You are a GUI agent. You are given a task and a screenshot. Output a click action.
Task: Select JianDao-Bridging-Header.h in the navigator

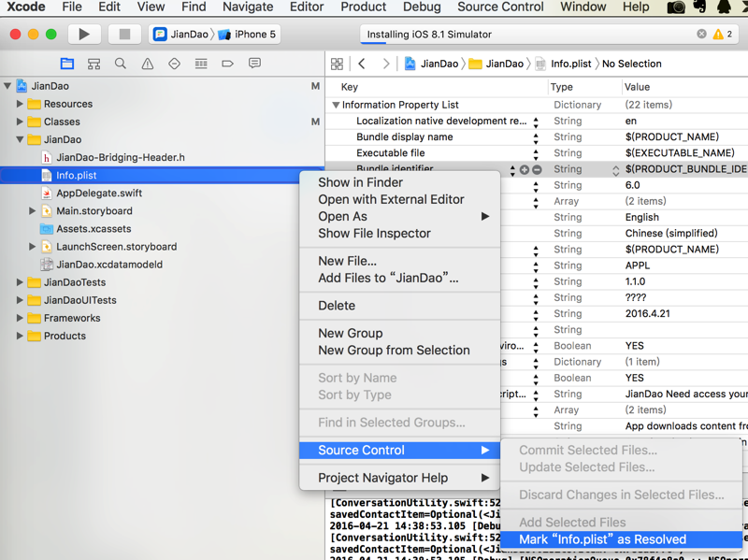point(121,157)
